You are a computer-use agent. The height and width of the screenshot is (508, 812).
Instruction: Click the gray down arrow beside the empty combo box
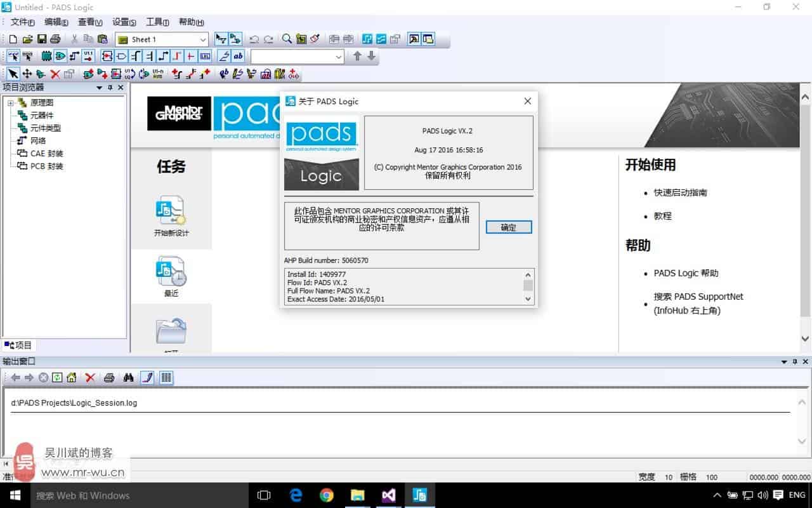point(372,56)
